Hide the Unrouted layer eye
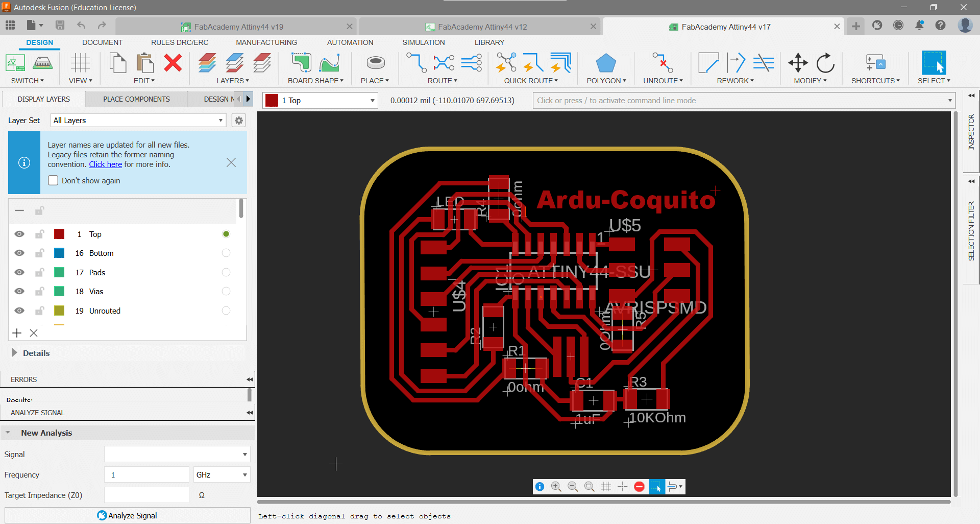The width and height of the screenshot is (980, 524). (19, 311)
